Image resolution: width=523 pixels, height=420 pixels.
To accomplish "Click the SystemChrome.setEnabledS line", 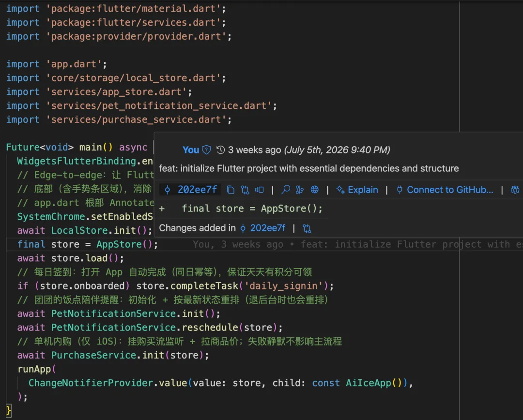I will pos(85,217).
